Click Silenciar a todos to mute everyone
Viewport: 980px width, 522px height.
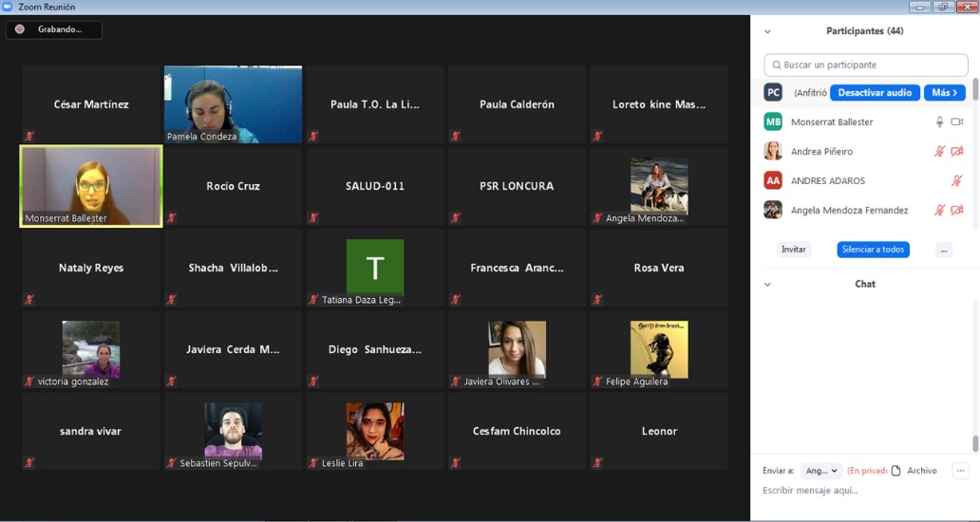coord(873,250)
